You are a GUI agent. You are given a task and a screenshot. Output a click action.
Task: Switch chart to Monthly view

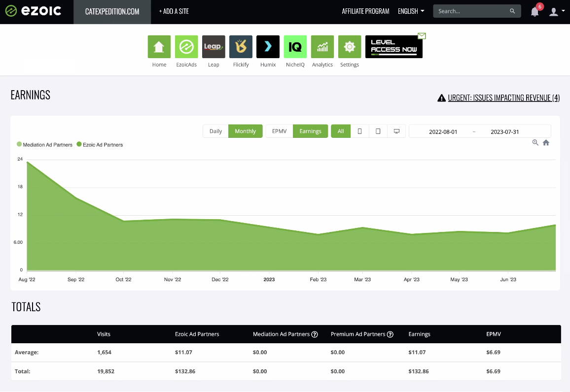point(246,131)
